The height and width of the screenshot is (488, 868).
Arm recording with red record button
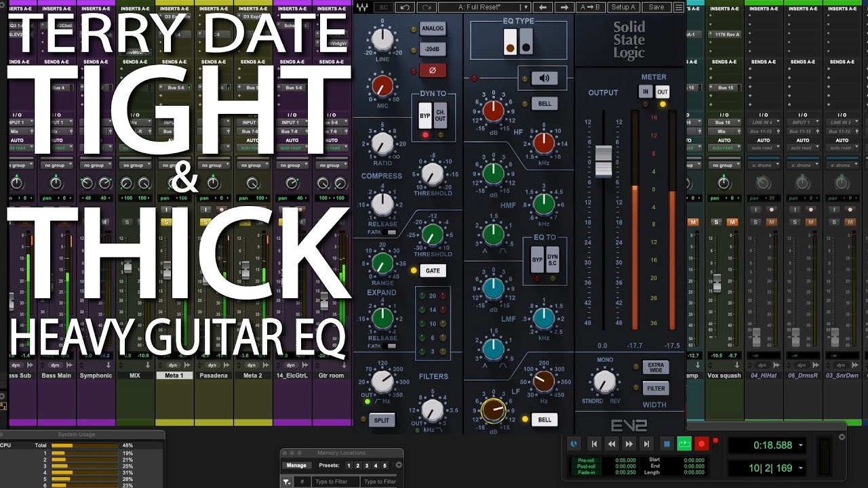(702, 444)
